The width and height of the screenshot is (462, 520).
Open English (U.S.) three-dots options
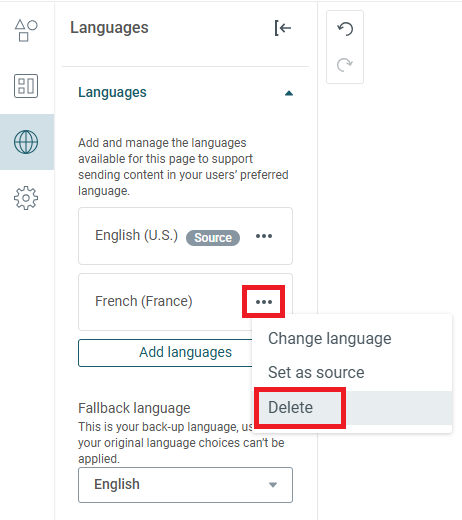point(264,236)
